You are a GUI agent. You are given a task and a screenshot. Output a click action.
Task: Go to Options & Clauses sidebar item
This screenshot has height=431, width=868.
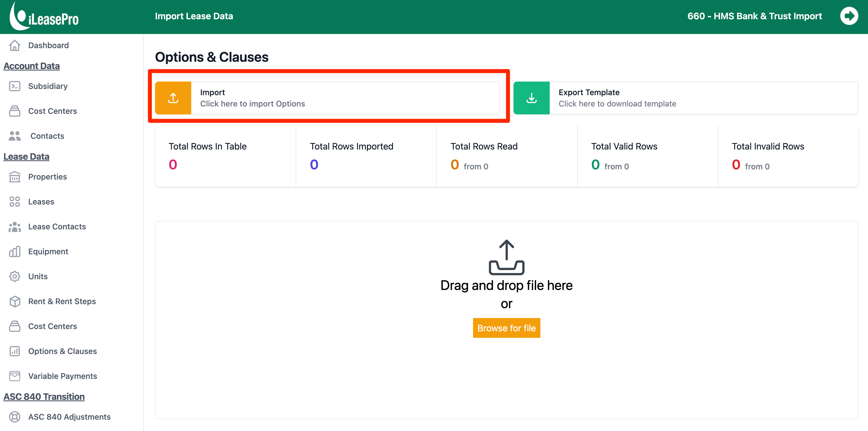pos(62,351)
